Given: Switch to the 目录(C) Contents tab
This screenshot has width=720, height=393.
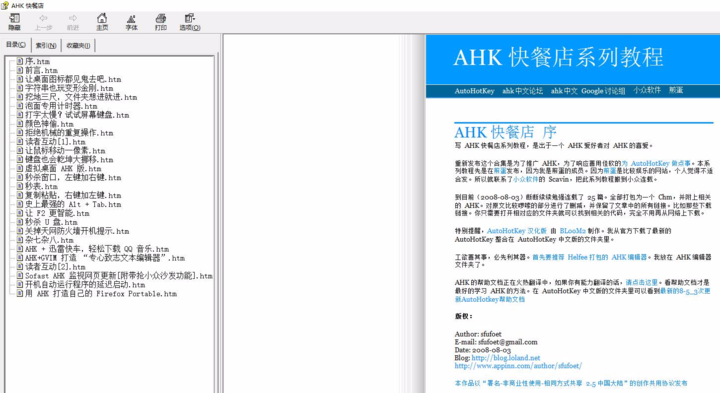Looking at the screenshot, I should [x=16, y=45].
